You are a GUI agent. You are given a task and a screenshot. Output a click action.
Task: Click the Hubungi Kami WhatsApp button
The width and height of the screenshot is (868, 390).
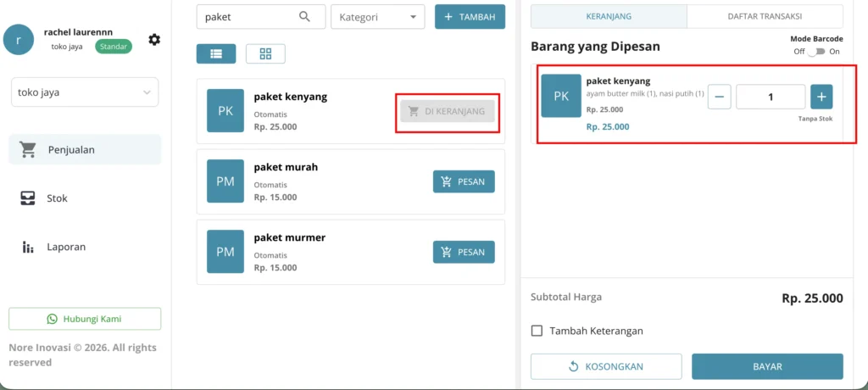coord(85,319)
